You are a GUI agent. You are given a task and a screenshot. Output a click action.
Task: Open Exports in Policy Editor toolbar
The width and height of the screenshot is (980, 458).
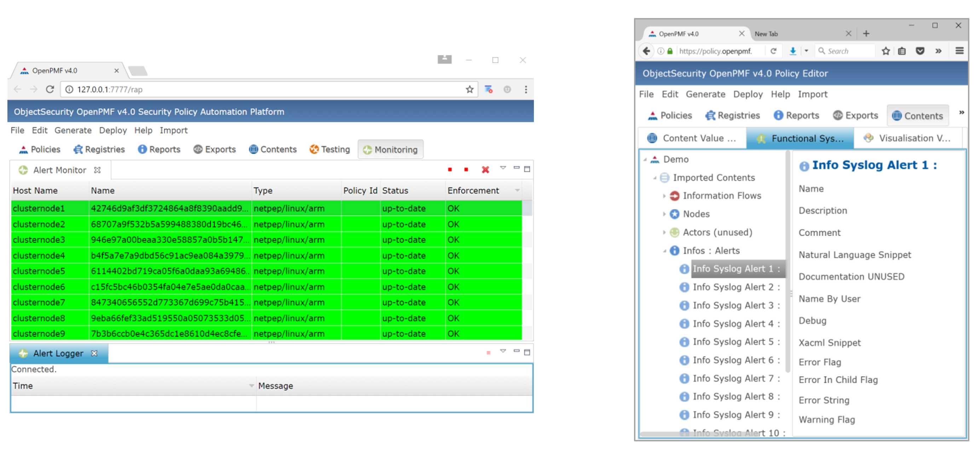coord(855,115)
